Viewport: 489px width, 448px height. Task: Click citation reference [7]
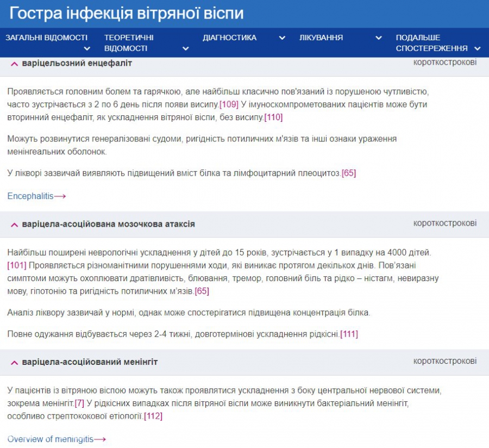click(79, 403)
